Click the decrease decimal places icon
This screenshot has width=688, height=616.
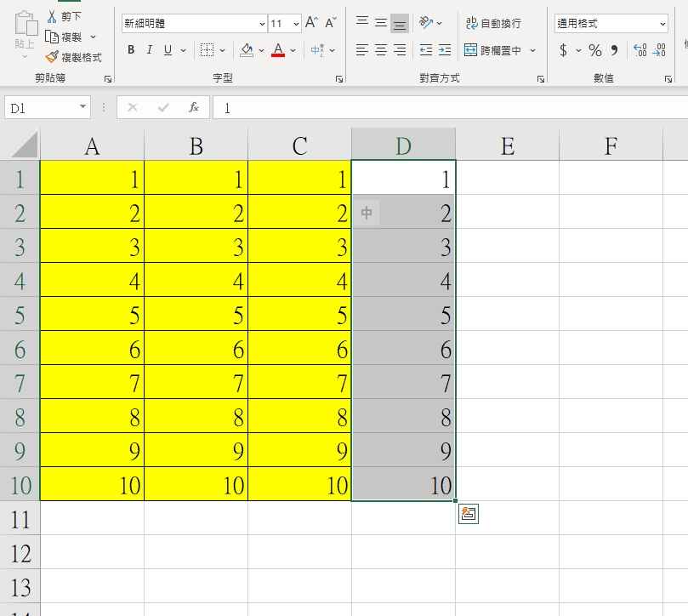(659, 50)
